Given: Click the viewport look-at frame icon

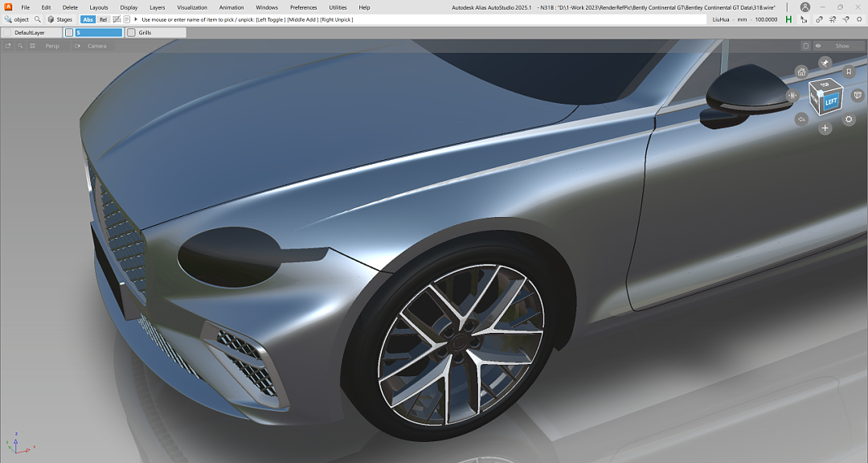Looking at the screenshot, I should point(33,46).
